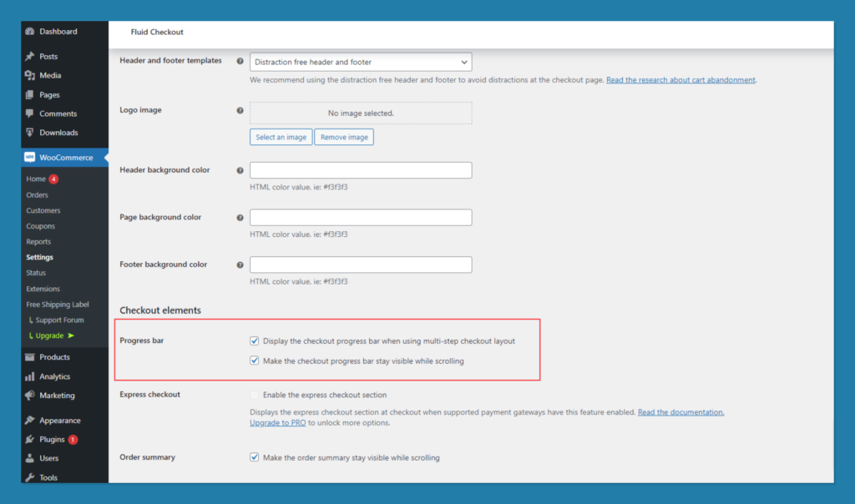855x504 pixels.
Task: Uncheck progress bar stay visible while scrolling
Action: (x=254, y=360)
